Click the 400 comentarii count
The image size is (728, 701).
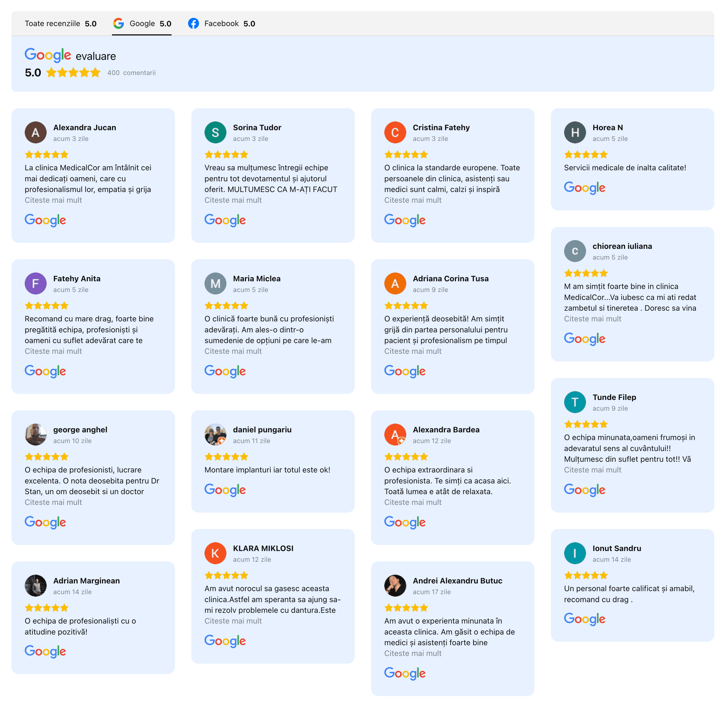pyautogui.click(x=131, y=73)
